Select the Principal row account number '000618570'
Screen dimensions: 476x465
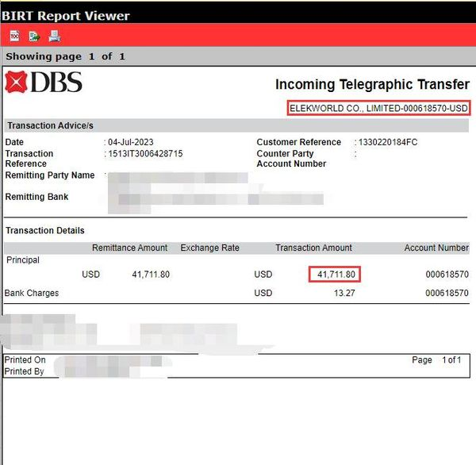coord(447,275)
